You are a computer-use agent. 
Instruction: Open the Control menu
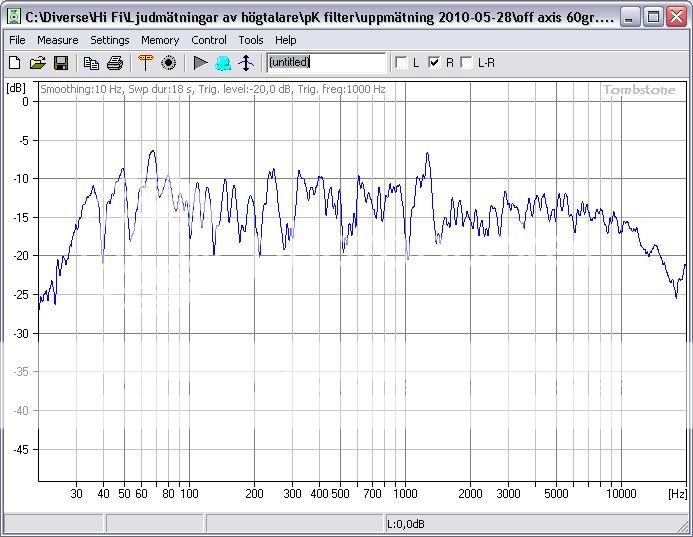point(209,40)
